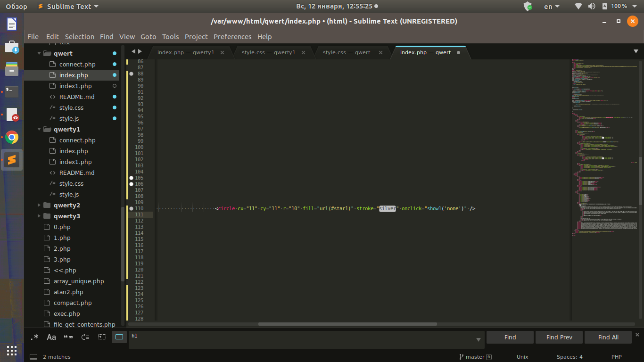Open <<.php file in sidebar
The width and height of the screenshot is (644, 362).
point(65,271)
